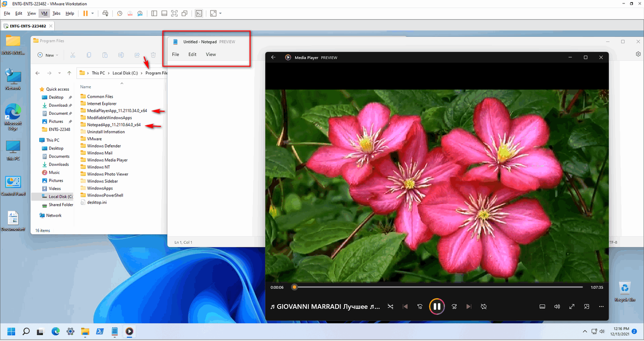Image resolution: width=644 pixels, height=341 pixels.
Task: Open Windows PowerShell from the taskbar
Action: coord(100,331)
